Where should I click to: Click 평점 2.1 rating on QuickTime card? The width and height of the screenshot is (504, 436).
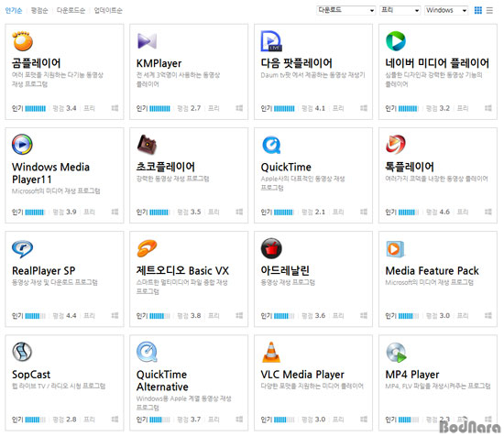(x=313, y=212)
